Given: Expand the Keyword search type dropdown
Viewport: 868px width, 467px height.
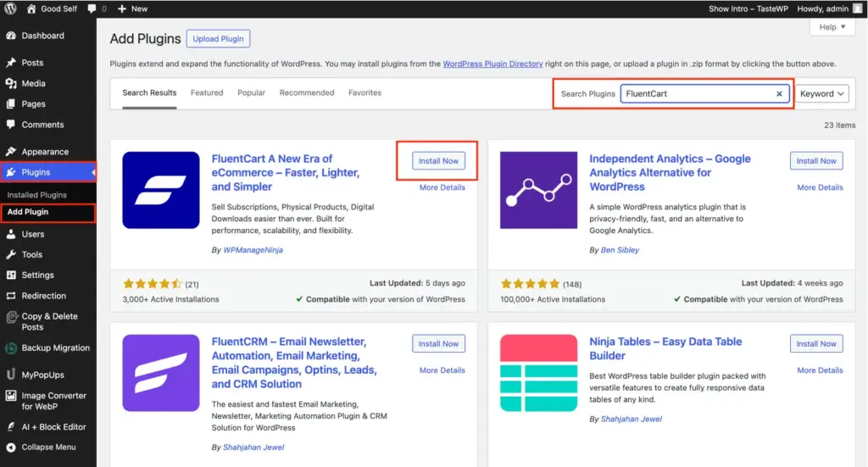Looking at the screenshot, I should 822,94.
